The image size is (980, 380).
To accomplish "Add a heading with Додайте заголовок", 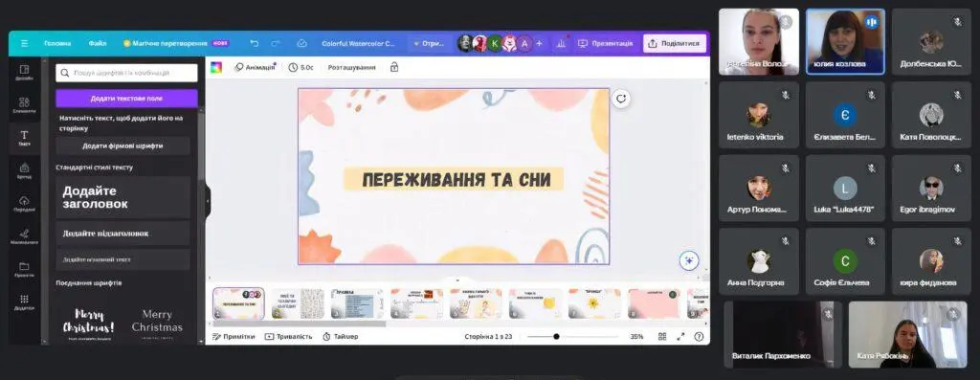I will click(122, 197).
